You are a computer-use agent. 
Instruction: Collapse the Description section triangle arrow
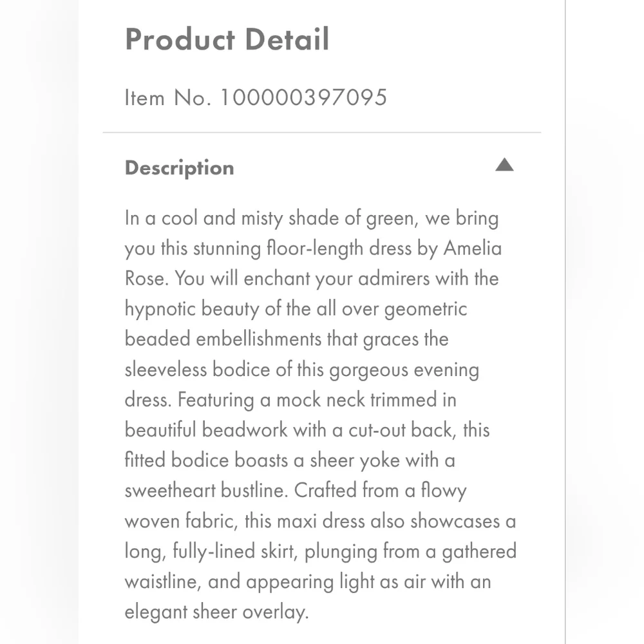[x=504, y=165]
